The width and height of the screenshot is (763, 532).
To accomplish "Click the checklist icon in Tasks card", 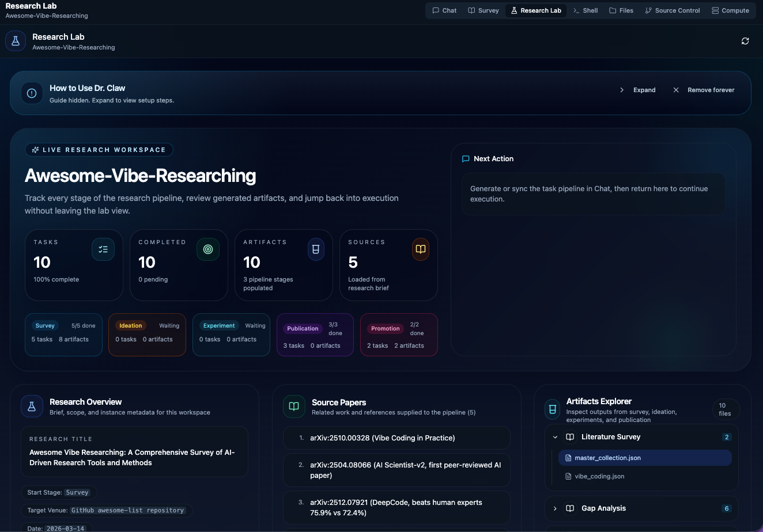I will pyautogui.click(x=103, y=249).
